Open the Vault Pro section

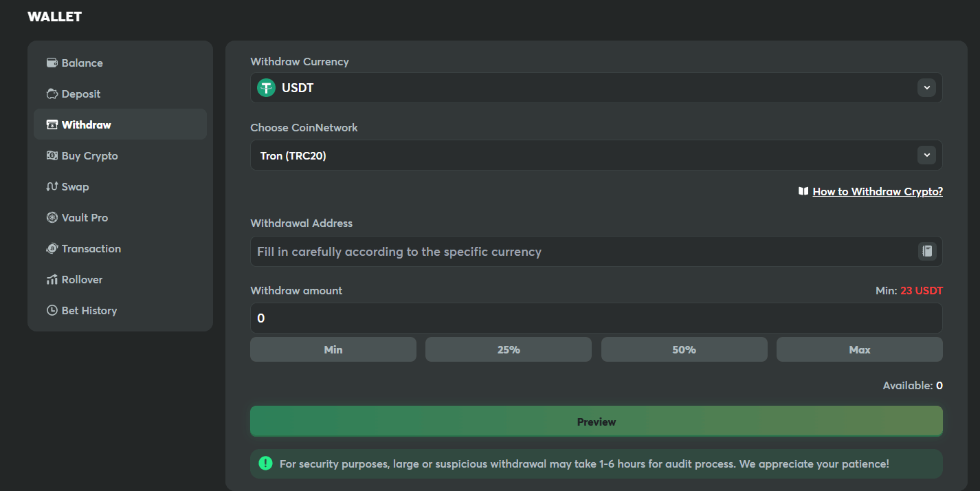(120, 217)
